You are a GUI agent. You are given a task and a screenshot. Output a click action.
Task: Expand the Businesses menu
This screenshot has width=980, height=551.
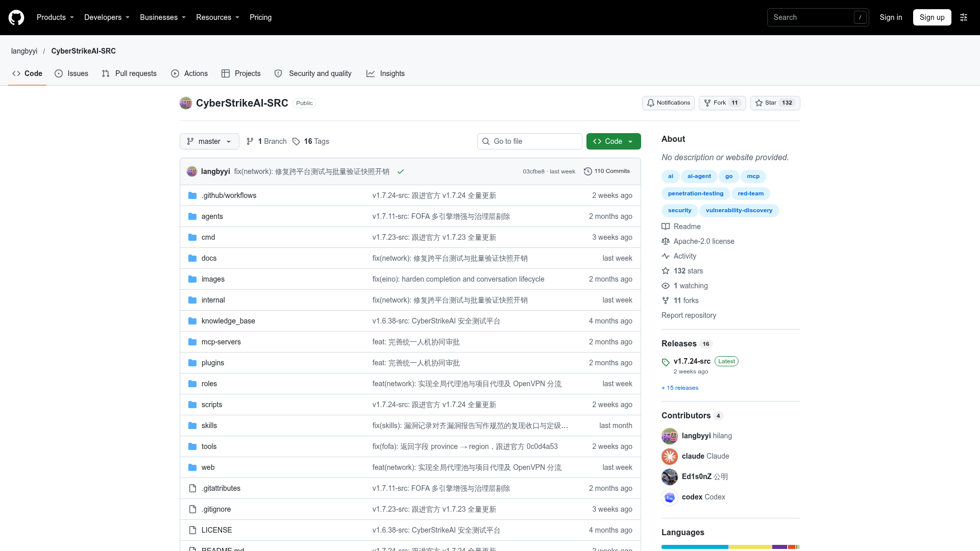click(163, 17)
